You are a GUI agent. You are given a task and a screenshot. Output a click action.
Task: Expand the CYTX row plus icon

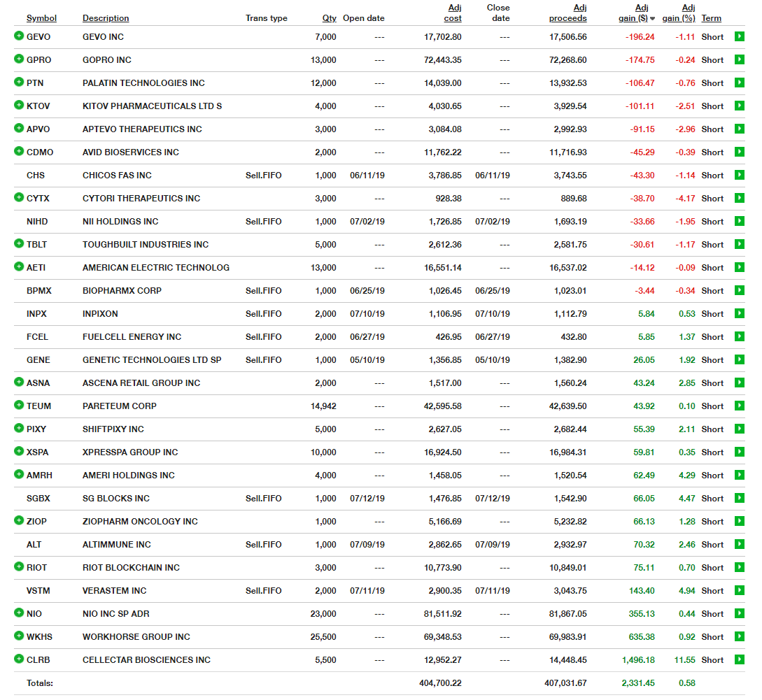click(19, 197)
